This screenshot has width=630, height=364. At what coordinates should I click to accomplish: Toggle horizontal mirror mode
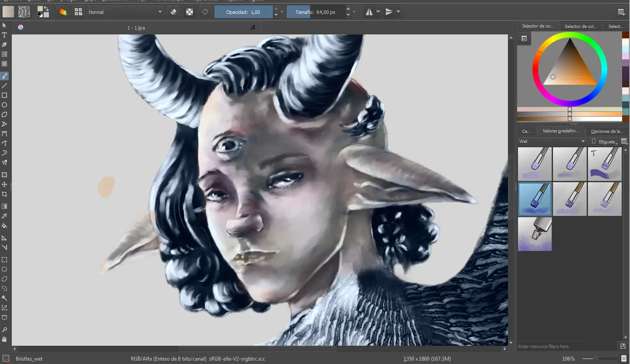click(x=369, y=12)
